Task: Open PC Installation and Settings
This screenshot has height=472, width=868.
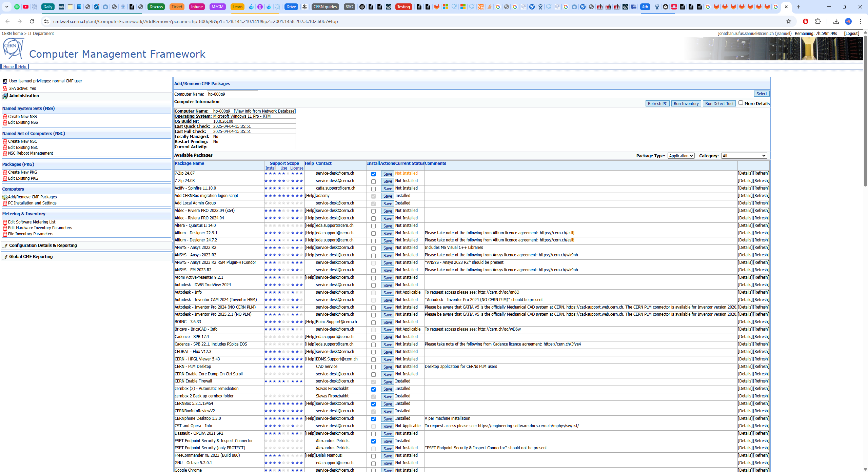Action: [32, 203]
